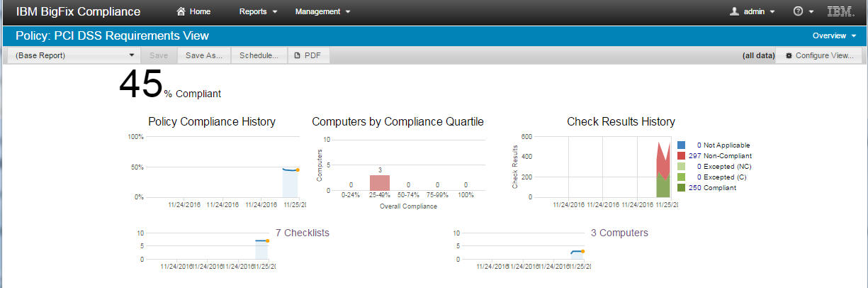Click the gear icon in Configure View

coord(789,55)
